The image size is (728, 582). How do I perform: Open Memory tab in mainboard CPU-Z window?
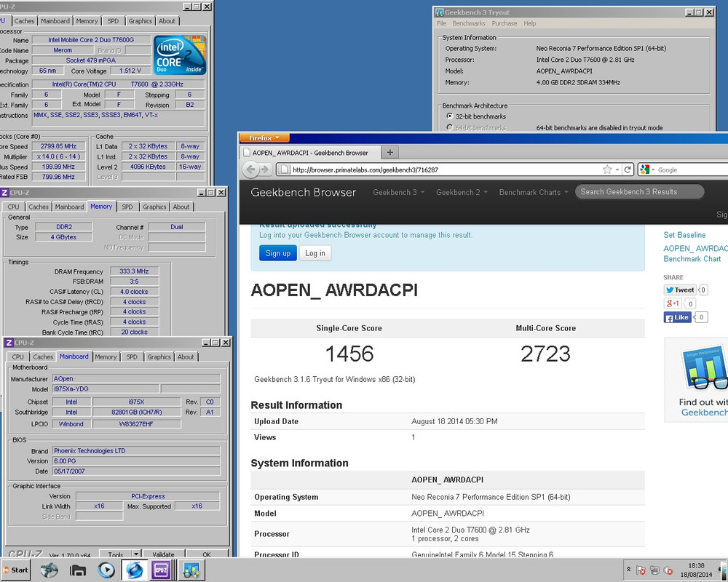tap(106, 357)
